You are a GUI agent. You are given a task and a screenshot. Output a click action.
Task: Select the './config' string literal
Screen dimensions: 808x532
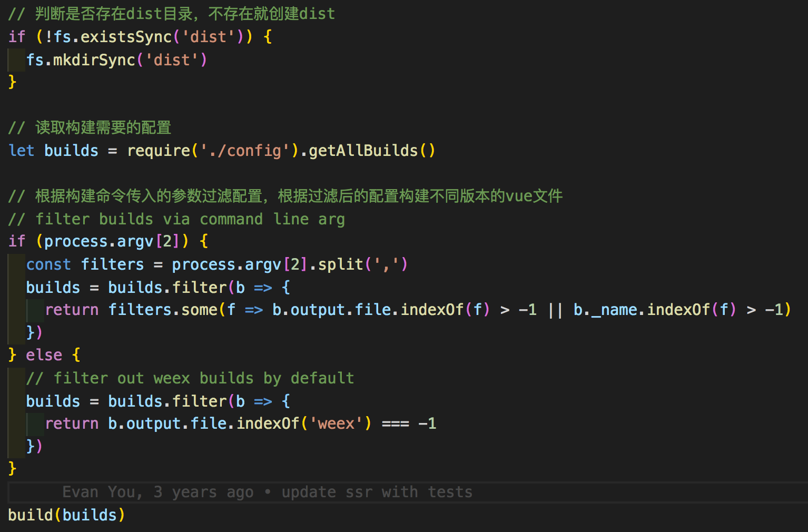coord(245,151)
